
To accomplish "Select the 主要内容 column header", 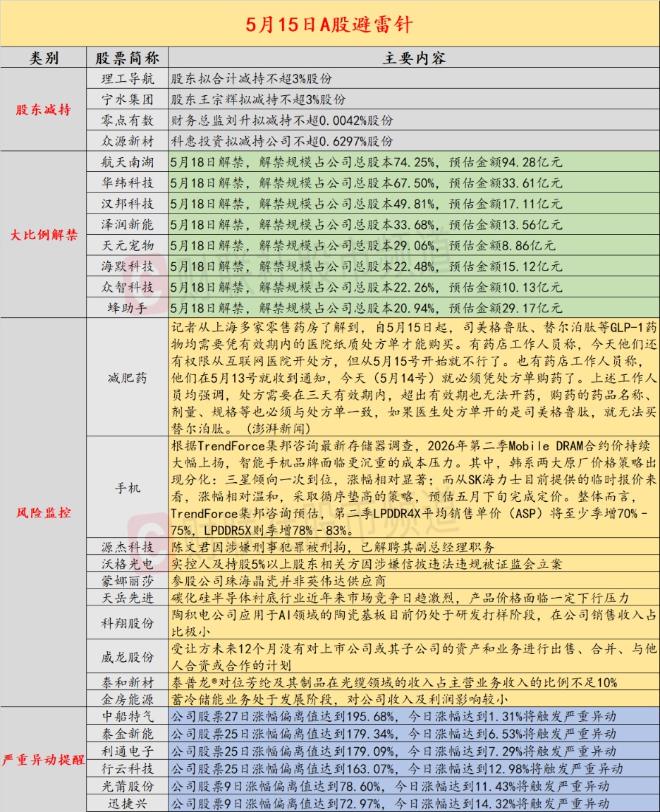I will [414, 58].
